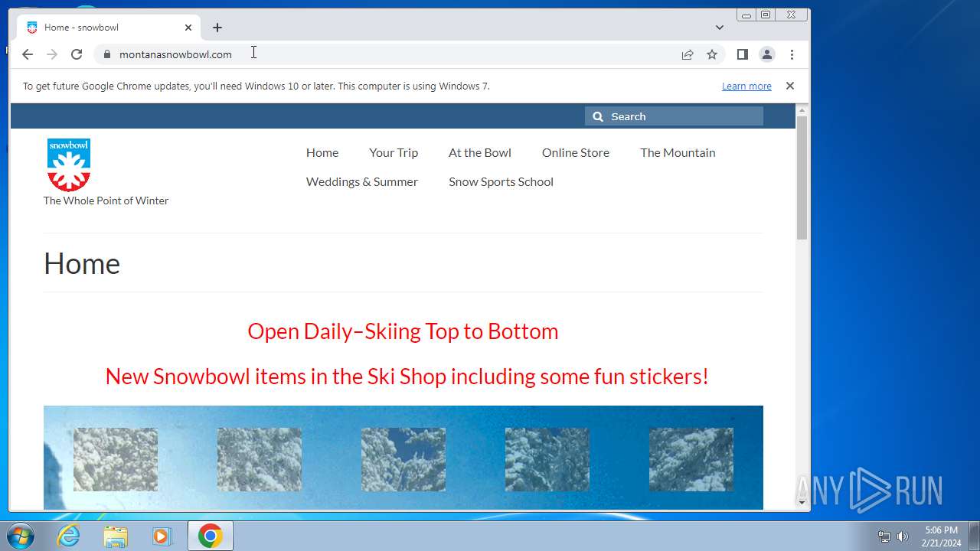
Task: Click the Chrome taskbar icon
Action: tap(211, 536)
